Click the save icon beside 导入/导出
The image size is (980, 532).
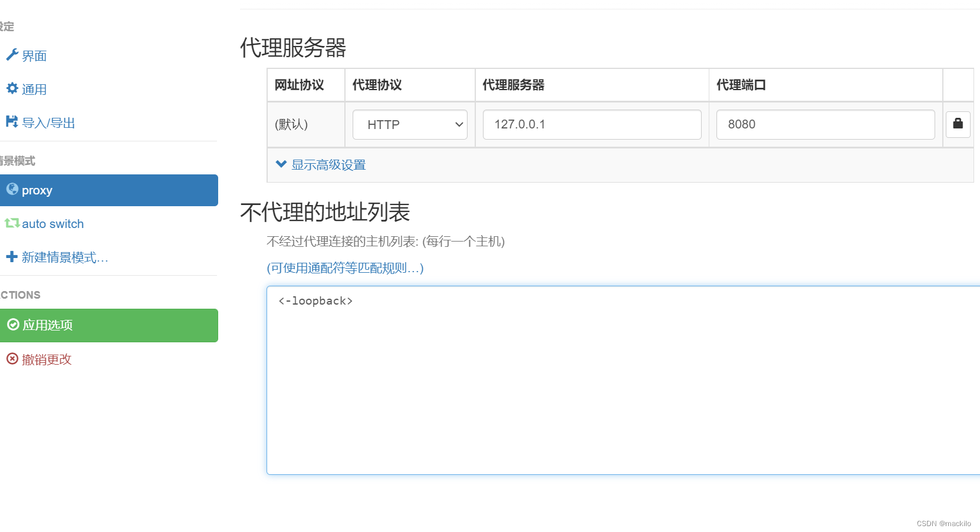point(12,121)
